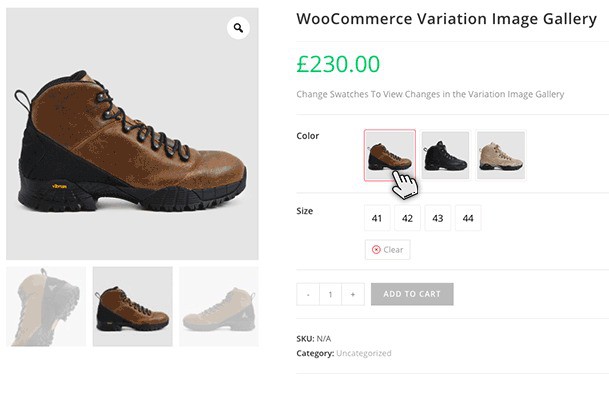The image size is (609, 400).
Task: Open the third faded gallery thumbnail
Action: 219,306
